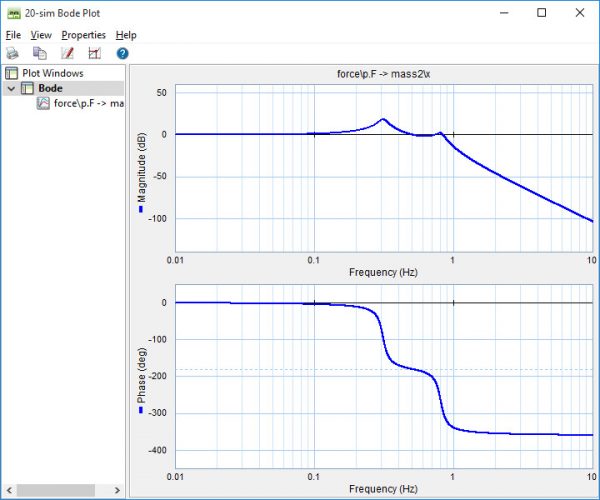Select the force\p.F curve tree item
This screenshot has width=600, height=500.
(x=89, y=103)
